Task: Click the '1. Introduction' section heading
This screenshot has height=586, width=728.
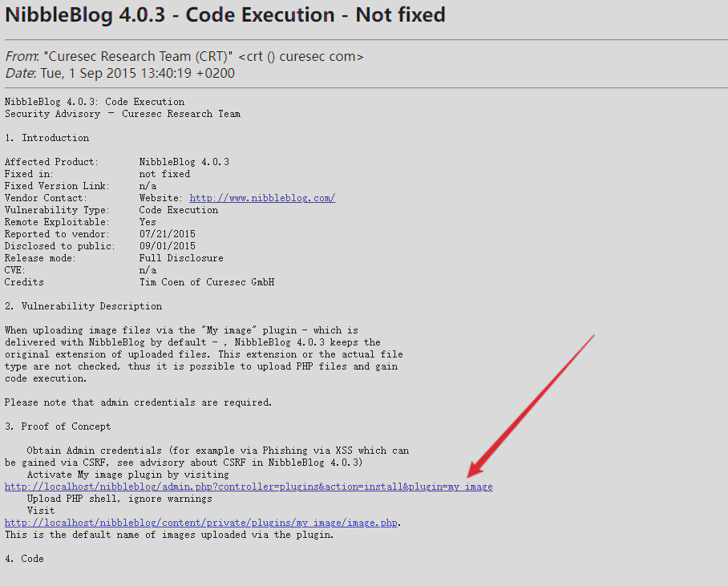Action: (x=47, y=138)
